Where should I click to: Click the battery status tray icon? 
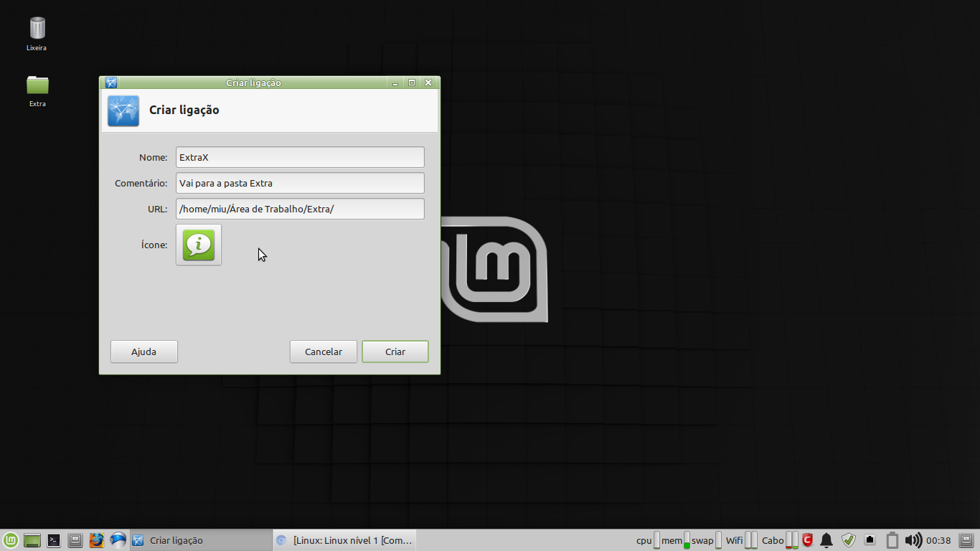pos(892,540)
